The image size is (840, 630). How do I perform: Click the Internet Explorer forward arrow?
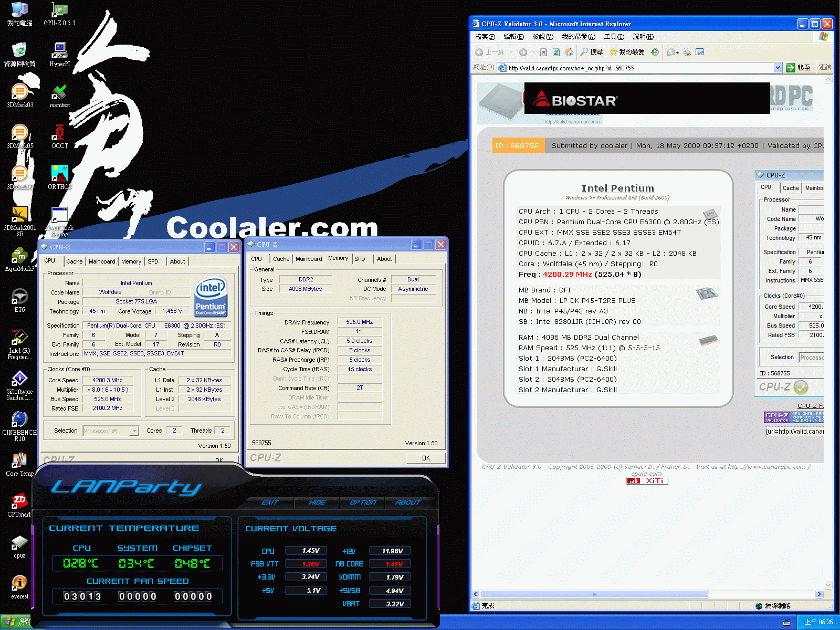point(523,52)
